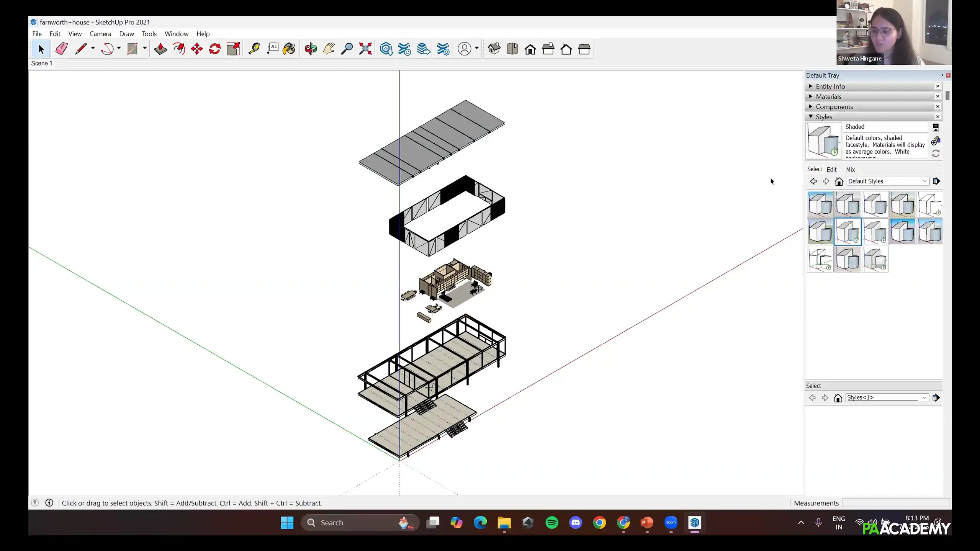Open the View menu
980x551 pixels.
pyautogui.click(x=75, y=34)
